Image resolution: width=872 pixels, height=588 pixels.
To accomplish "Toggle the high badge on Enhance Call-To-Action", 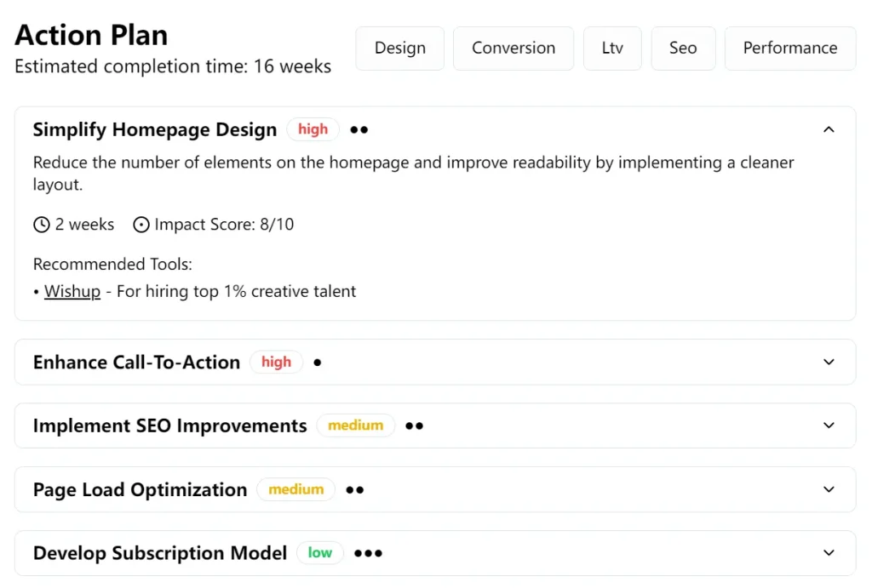I will (x=276, y=362).
